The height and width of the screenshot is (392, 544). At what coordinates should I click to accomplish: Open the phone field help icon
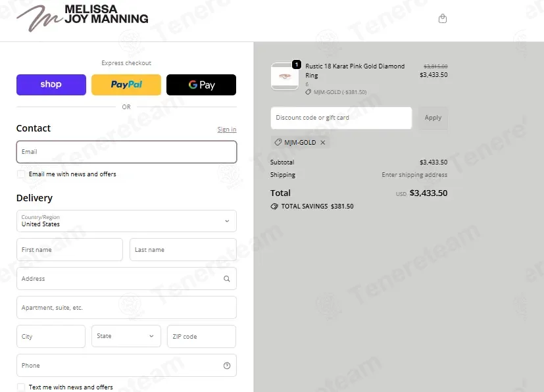click(227, 366)
